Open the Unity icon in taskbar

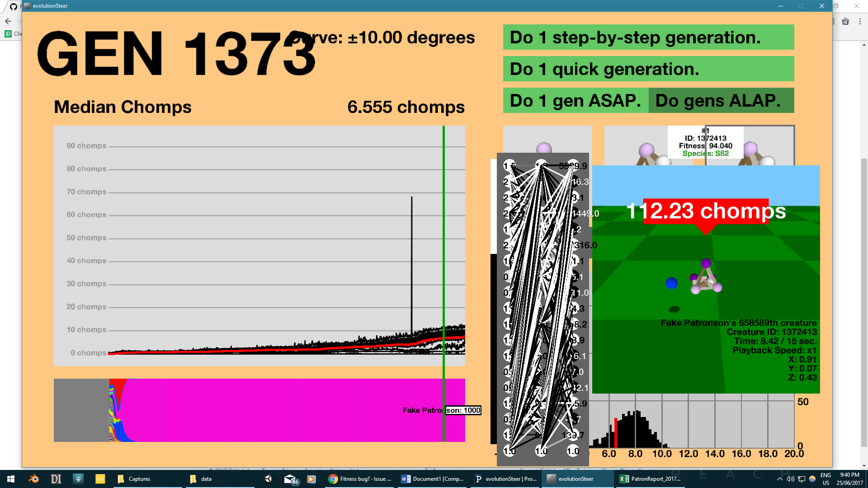[x=269, y=479]
